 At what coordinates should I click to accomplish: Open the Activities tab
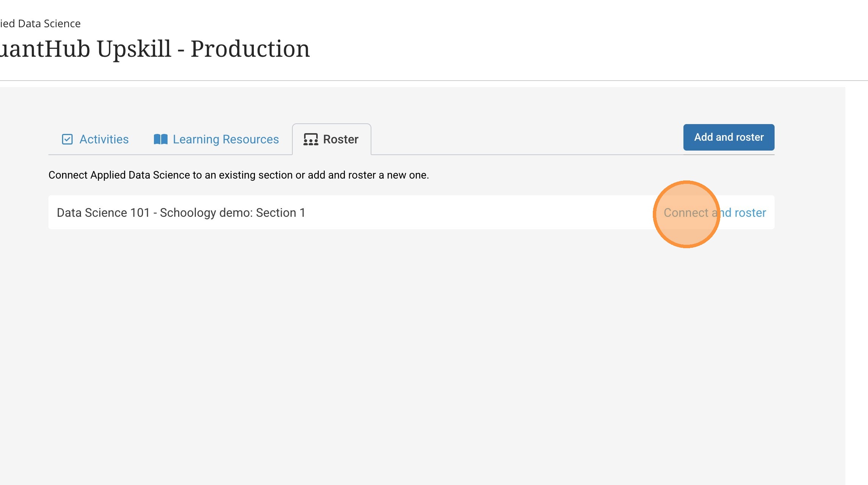point(104,139)
